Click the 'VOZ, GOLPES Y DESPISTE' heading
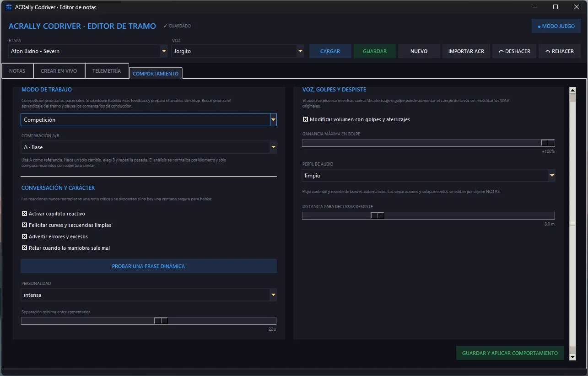 click(334, 90)
